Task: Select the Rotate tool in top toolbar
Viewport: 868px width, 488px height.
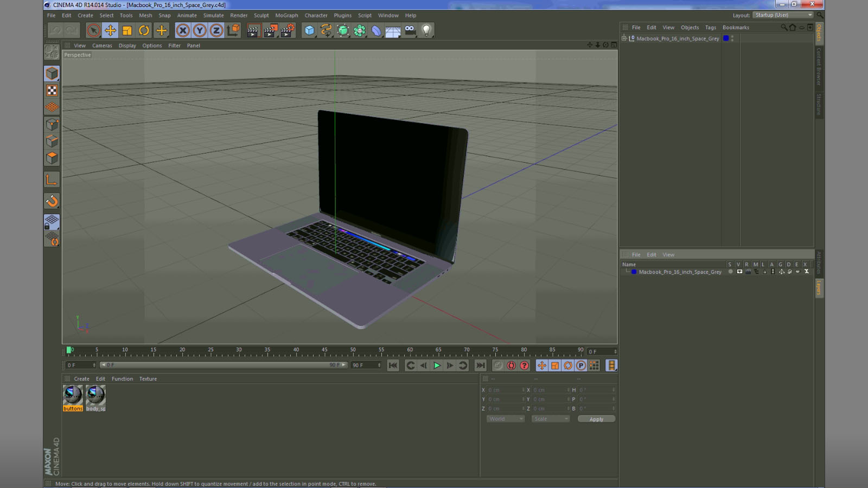Action: tap(144, 30)
